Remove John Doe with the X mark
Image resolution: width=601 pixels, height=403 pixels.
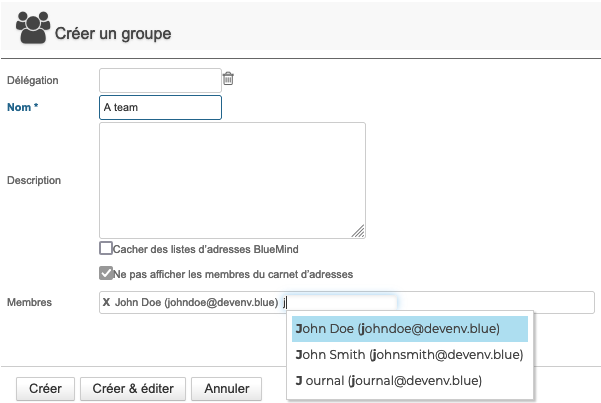pos(106,302)
